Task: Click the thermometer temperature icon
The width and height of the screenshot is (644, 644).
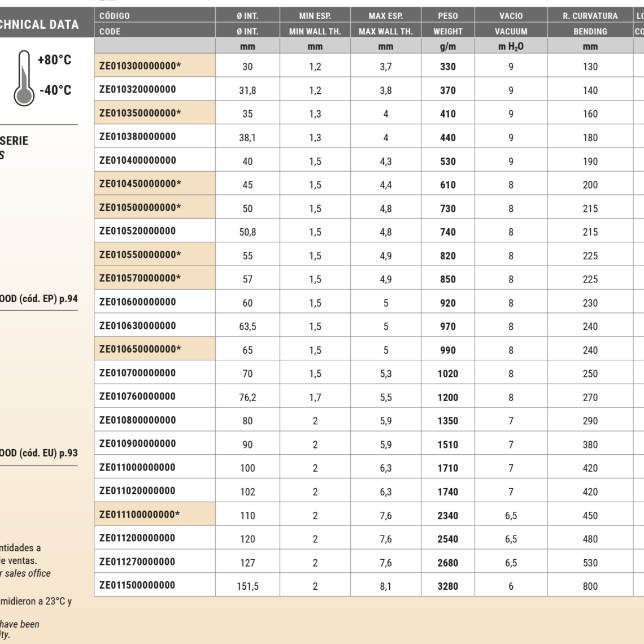Action: pyautogui.click(x=23, y=78)
